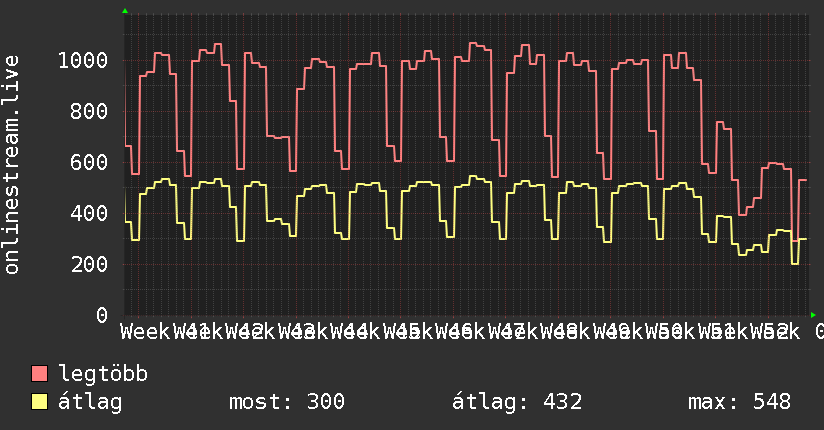Click the green arrow atop the y-axis
Viewport: 824px width, 430px height.
124,11
